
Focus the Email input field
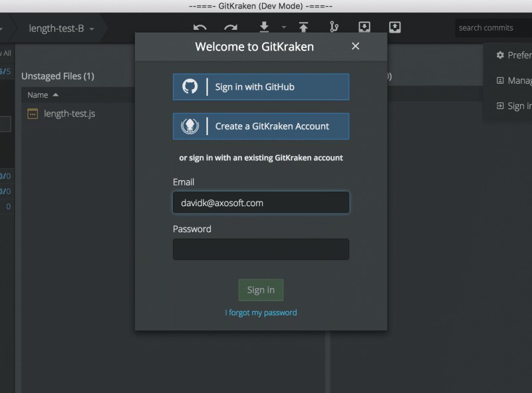pyautogui.click(x=261, y=203)
